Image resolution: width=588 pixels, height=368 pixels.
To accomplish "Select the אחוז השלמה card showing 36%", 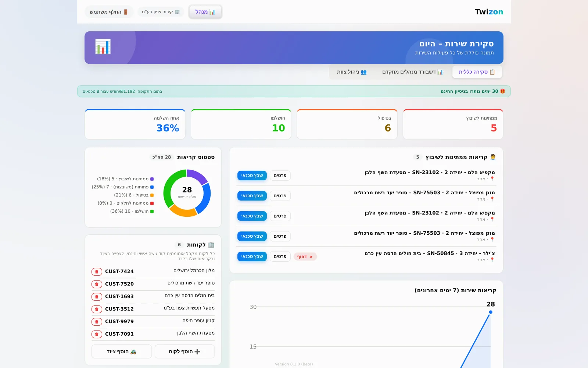I will pos(135,124).
